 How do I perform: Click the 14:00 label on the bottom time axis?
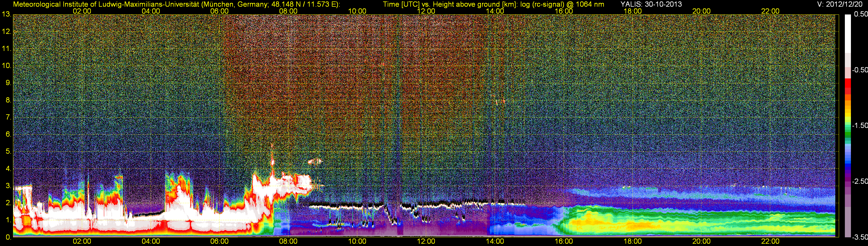(495, 241)
